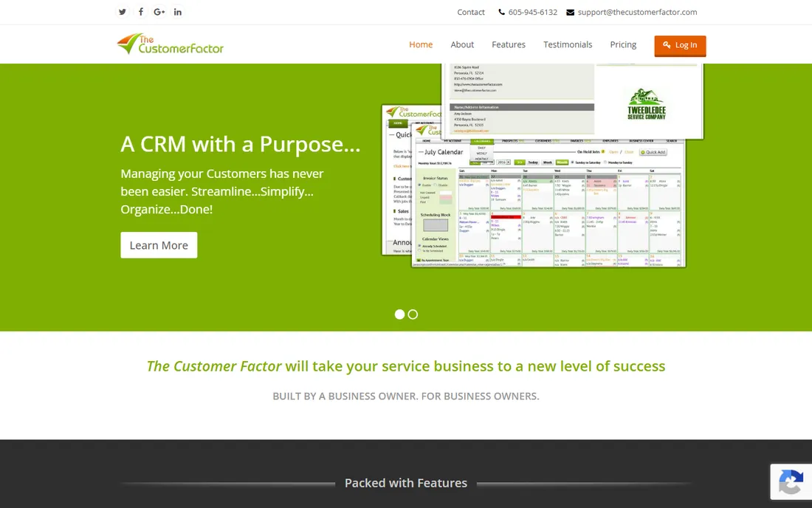Click The Customer Factor logo

coord(171,44)
